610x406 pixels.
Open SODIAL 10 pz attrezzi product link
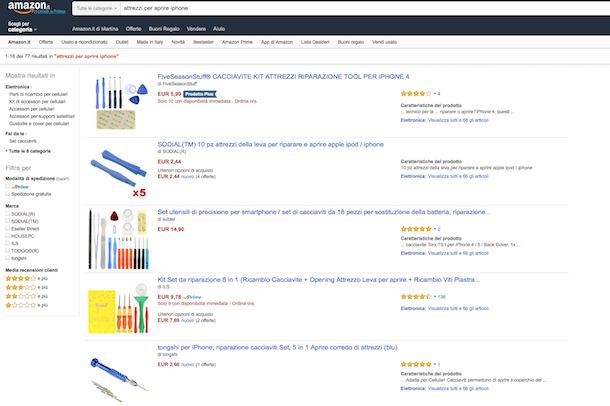point(270,144)
